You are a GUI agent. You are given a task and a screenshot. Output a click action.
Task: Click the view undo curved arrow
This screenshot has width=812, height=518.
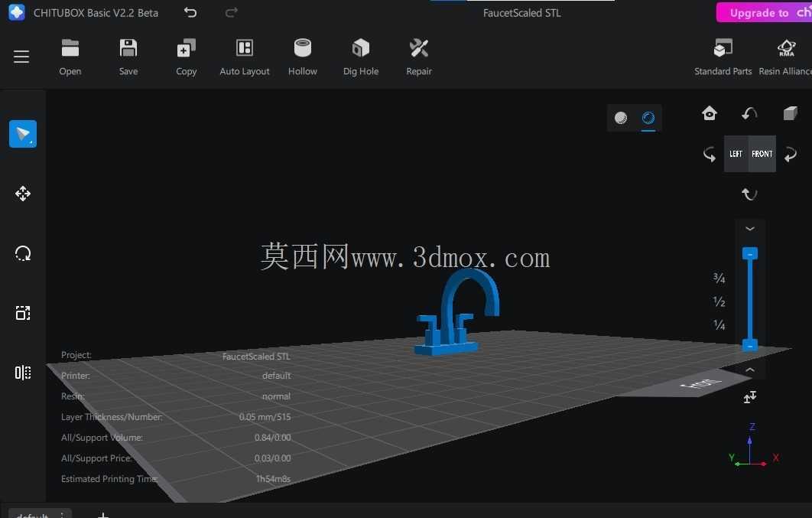tap(749, 113)
